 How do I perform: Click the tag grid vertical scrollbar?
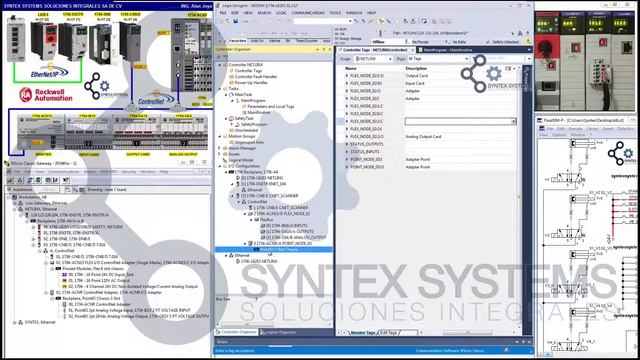(520, 196)
